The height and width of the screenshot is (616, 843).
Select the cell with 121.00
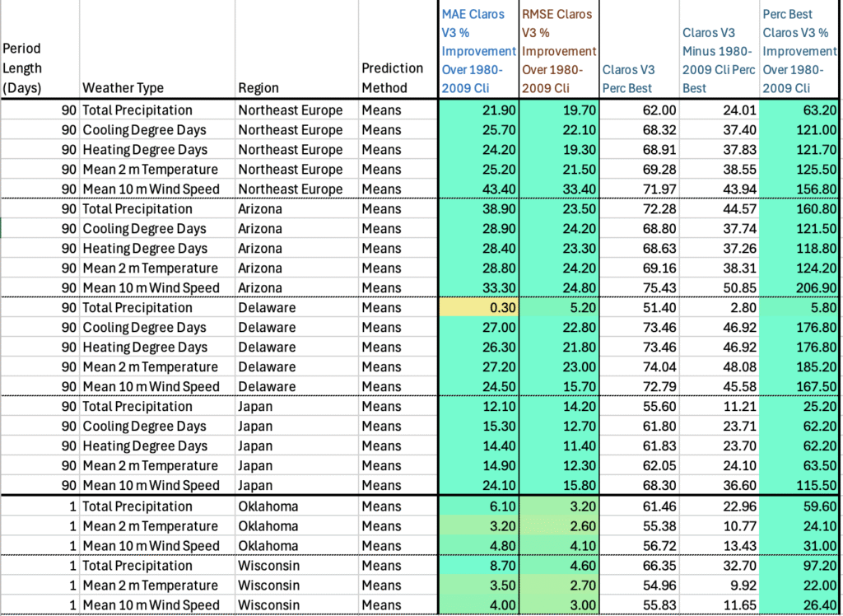(799, 130)
